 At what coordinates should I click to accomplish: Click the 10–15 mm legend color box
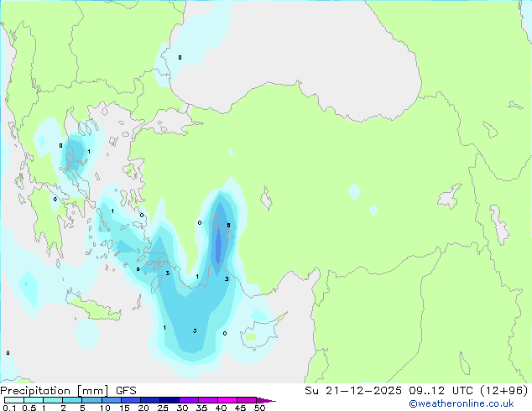click(x=112, y=400)
